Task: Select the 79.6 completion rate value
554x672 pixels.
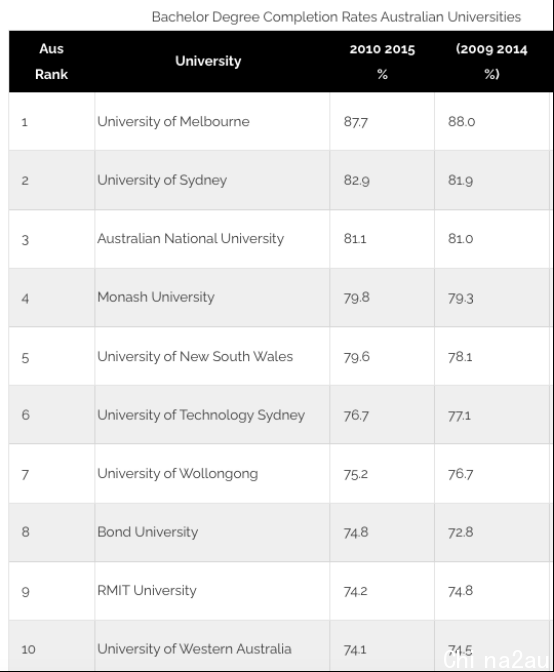Action: point(356,357)
